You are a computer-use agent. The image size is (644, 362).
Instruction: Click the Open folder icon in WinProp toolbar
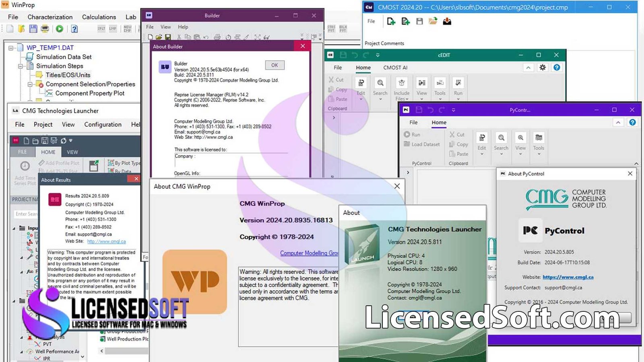(x=21, y=29)
